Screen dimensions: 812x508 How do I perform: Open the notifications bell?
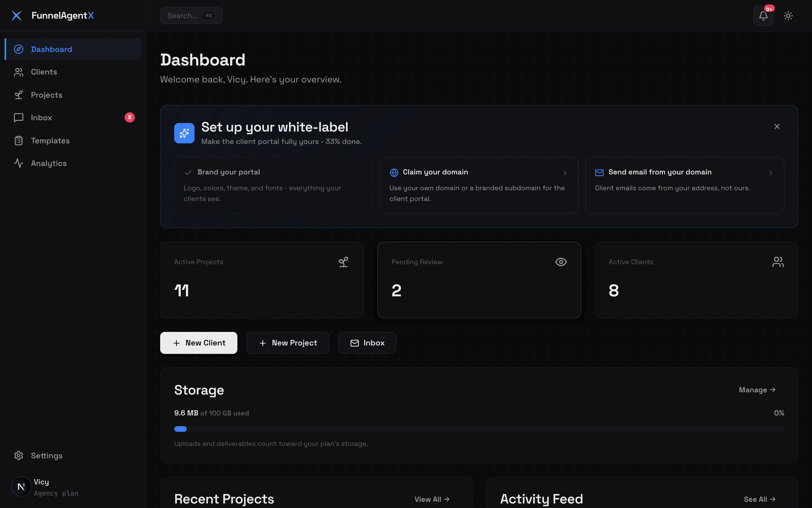(763, 16)
